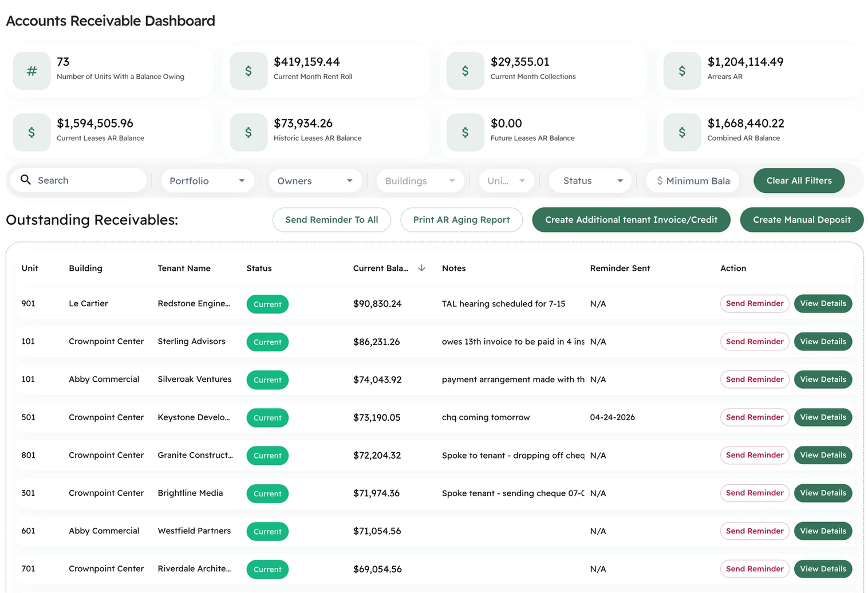The image size is (868, 593).
Task: Click the reminder date 04-24-2026
Action: (612, 417)
